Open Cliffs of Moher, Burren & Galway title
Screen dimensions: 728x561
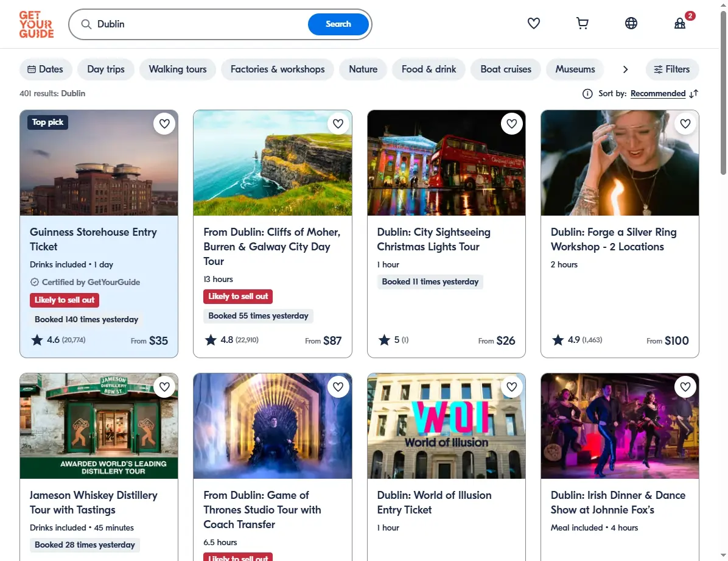pyautogui.click(x=272, y=247)
